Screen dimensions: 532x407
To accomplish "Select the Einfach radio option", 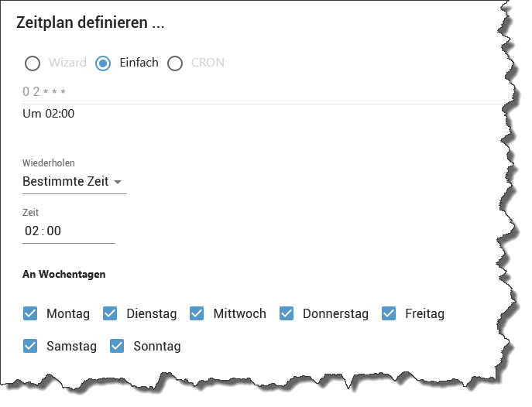I will [103, 63].
